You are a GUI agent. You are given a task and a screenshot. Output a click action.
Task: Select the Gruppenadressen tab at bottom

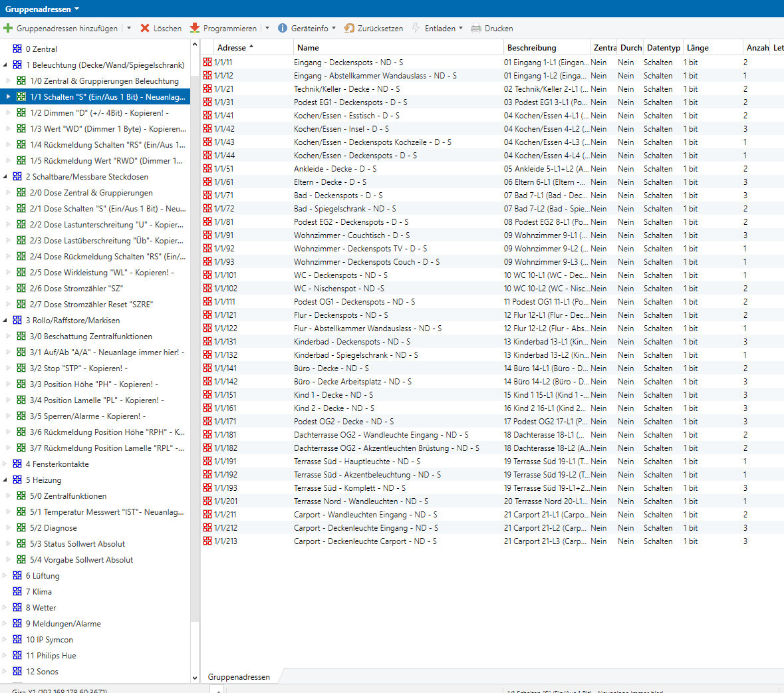(x=239, y=676)
